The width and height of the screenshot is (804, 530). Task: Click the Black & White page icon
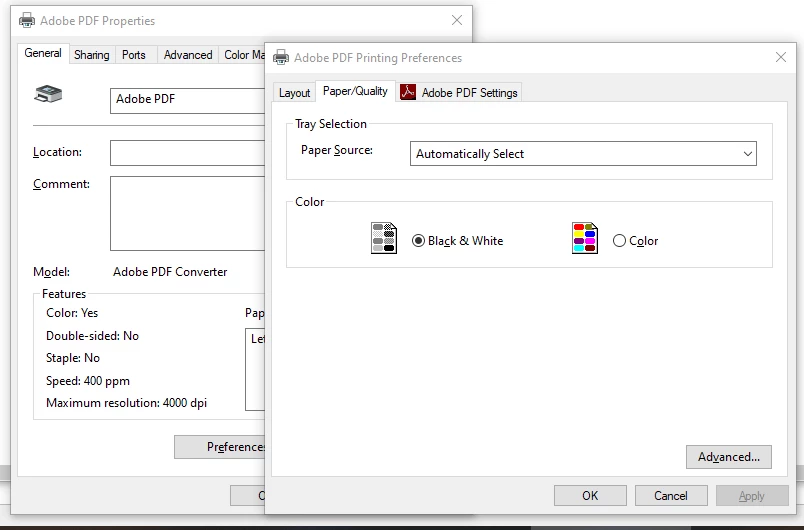pos(384,238)
